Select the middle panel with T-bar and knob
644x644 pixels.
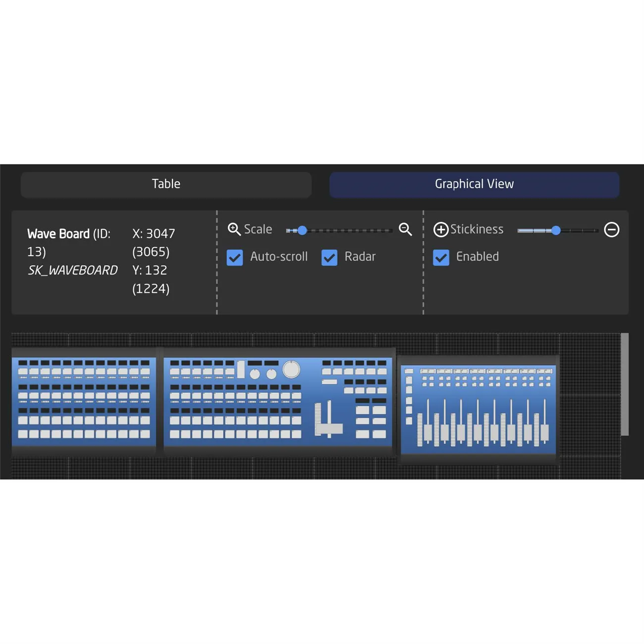[x=278, y=401]
